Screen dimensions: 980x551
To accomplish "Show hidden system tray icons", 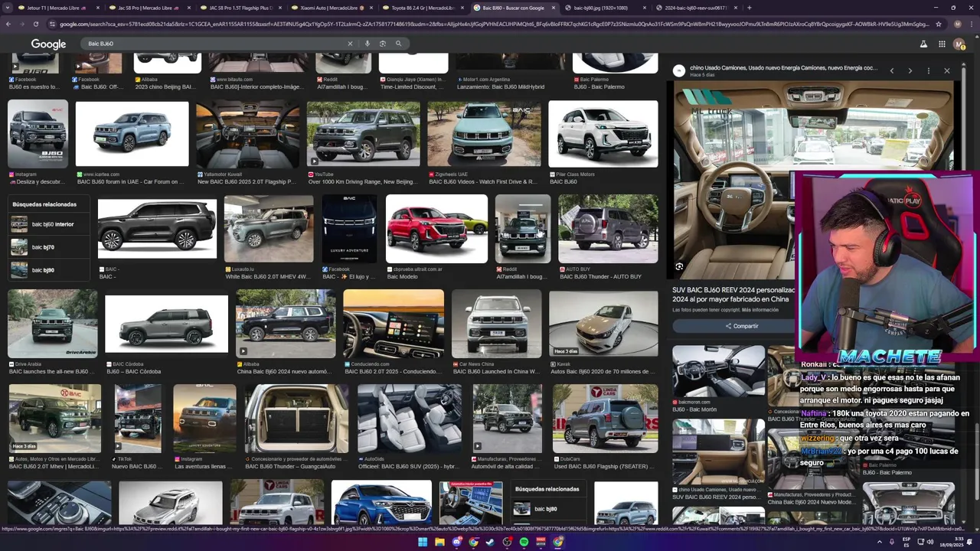I will click(x=879, y=542).
